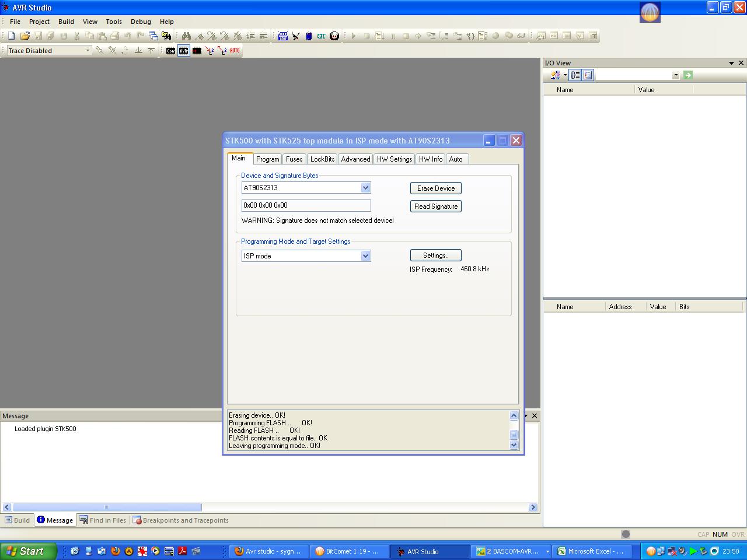
Task: Switch to the Find in Files output tab
Action: 103,520
